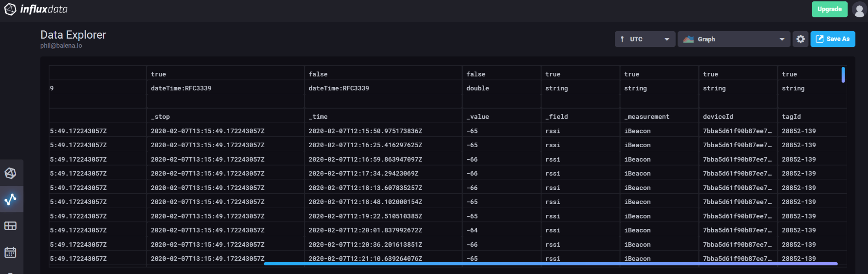The height and width of the screenshot is (274, 868).
Task: Select the cell with value -64
Action: [x=472, y=230]
